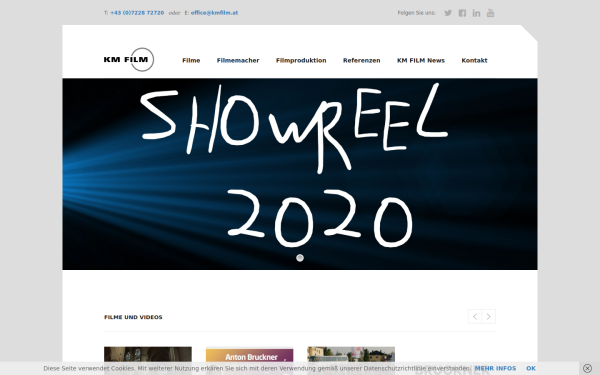Viewport: 600px width, 375px height.
Task: Go to the Kontakt page
Action: [x=474, y=60]
